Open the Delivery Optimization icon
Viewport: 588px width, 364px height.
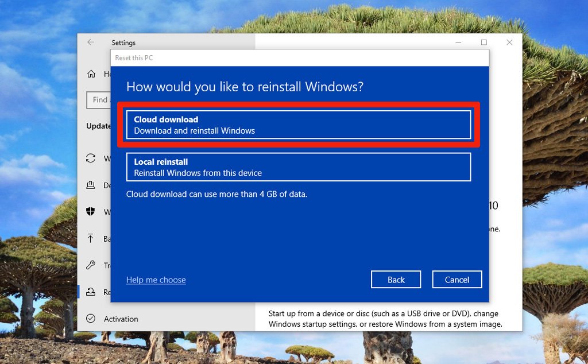pyautogui.click(x=91, y=185)
